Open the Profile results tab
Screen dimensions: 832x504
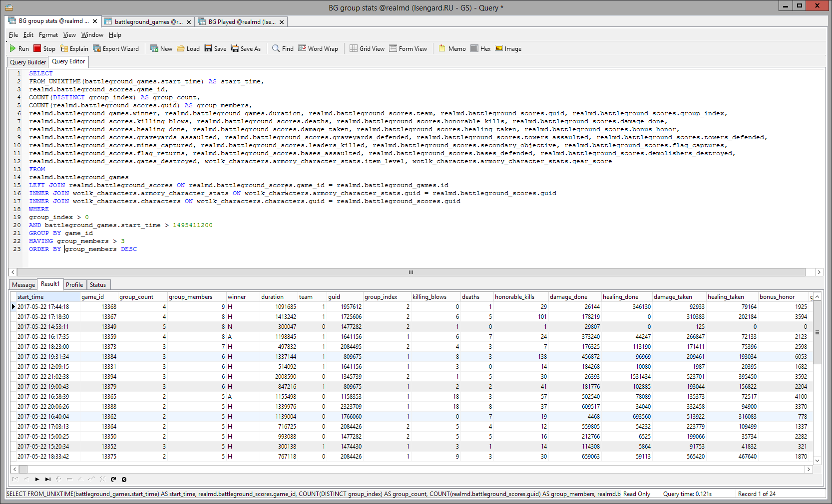pyautogui.click(x=74, y=284)
